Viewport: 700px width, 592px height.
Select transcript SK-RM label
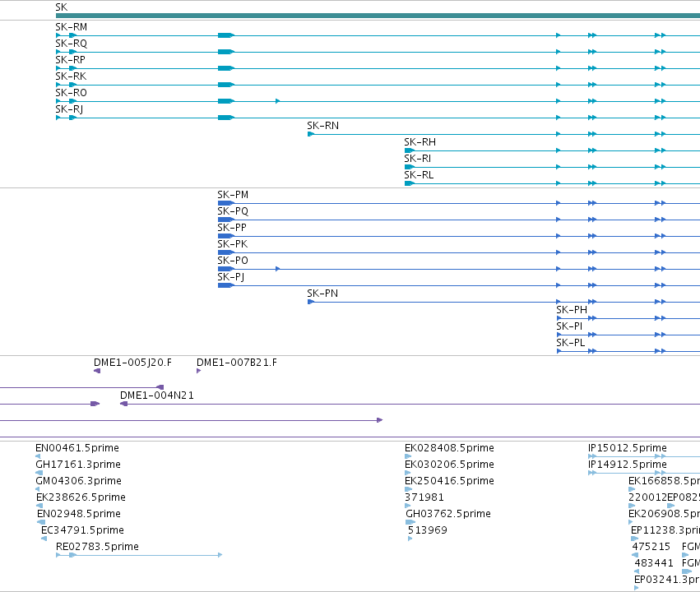click(x=71, y=27)
